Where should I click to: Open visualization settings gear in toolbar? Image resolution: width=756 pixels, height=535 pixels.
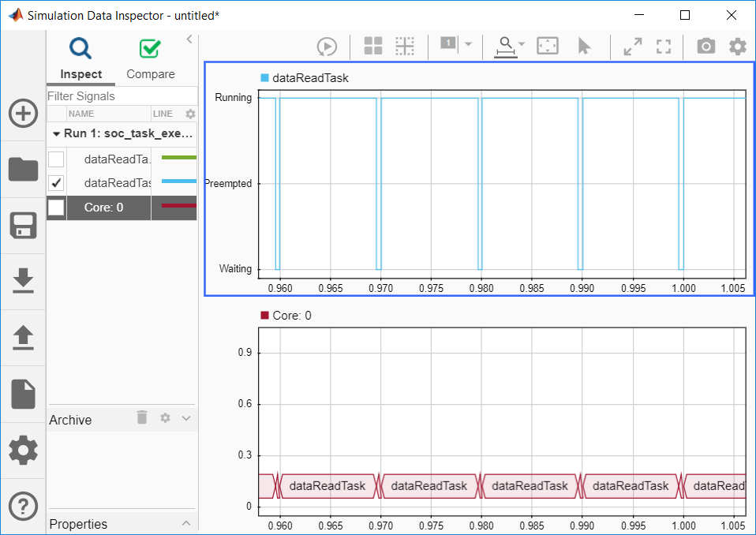(738, 47)
